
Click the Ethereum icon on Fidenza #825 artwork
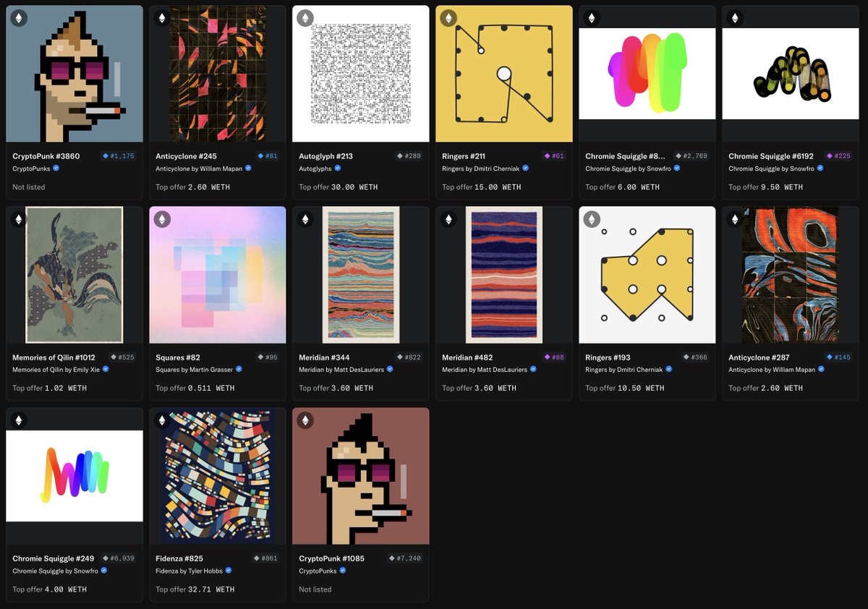click(x=162, y=420)
